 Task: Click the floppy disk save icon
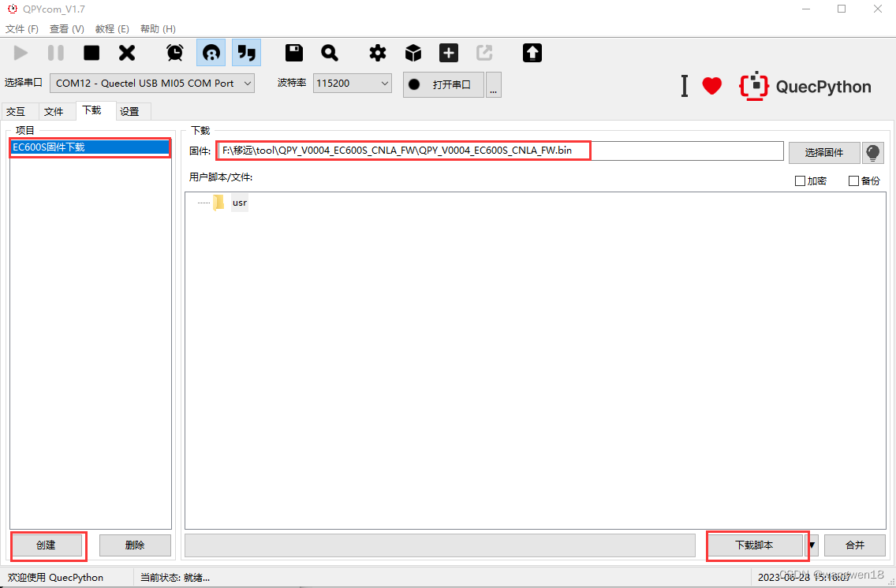coord(293,53)
